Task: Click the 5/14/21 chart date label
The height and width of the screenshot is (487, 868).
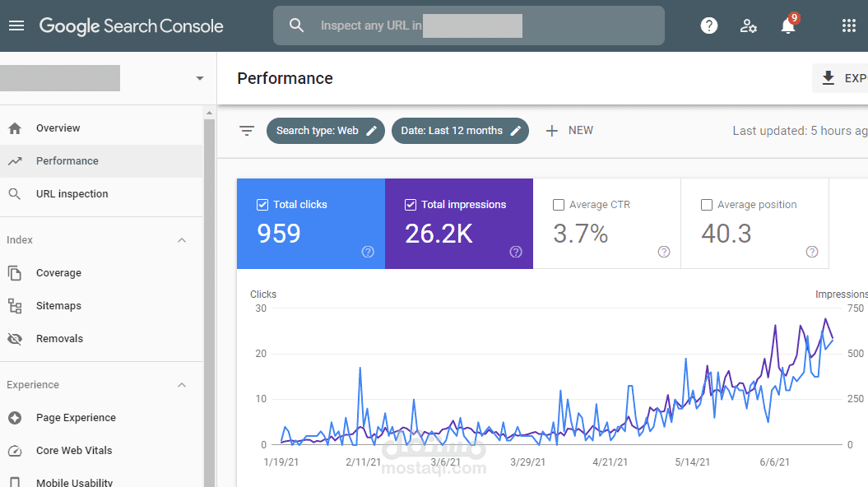Action: tap(692, 462)
